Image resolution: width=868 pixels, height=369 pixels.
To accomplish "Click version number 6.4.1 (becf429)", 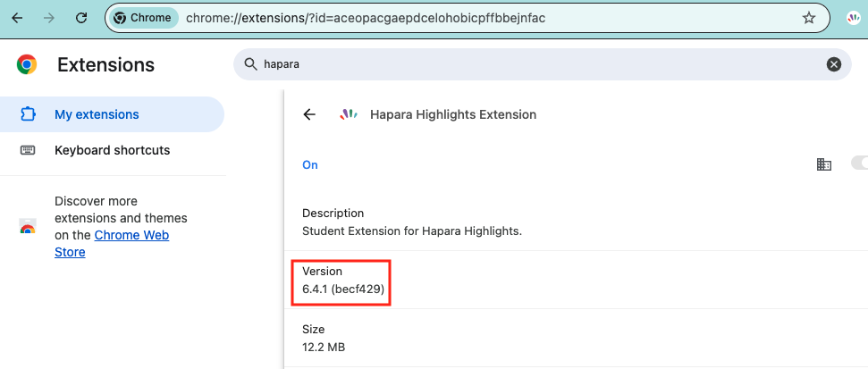I will 343,289.
